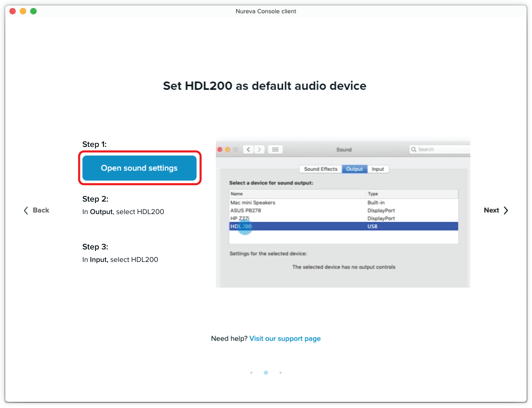This screenshot has width=532, height=408.
Task: Switch to the Input tab
Action: coord(378,169)
